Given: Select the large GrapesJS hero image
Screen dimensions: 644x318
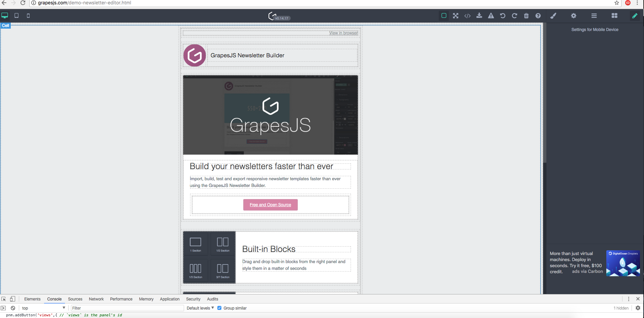Looking at the screenshot, I should pyautogui.click(x=270, y=115).
